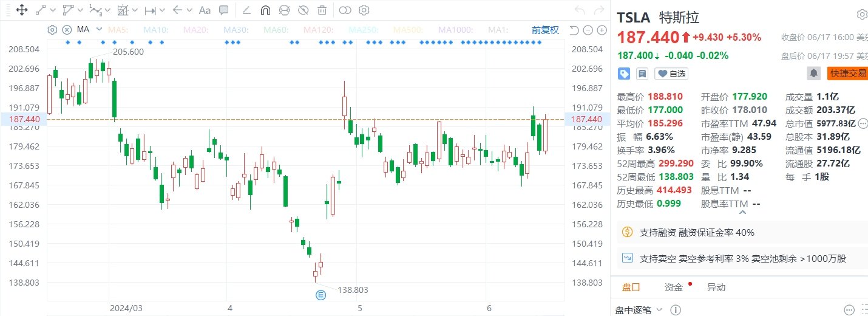Add TSLA to watchlist via 自选 heart
Screen dimensions: 868x316
[x=671, y=74]
